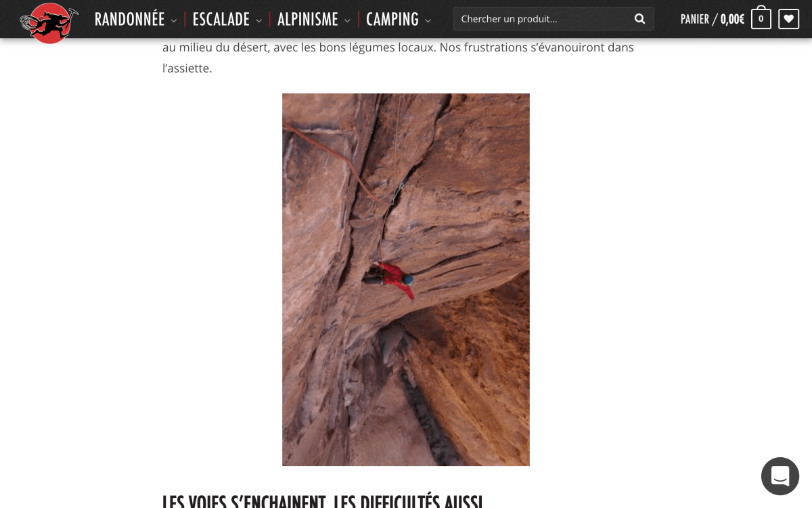Click the magnifying glass search icon

coord(639,19)
